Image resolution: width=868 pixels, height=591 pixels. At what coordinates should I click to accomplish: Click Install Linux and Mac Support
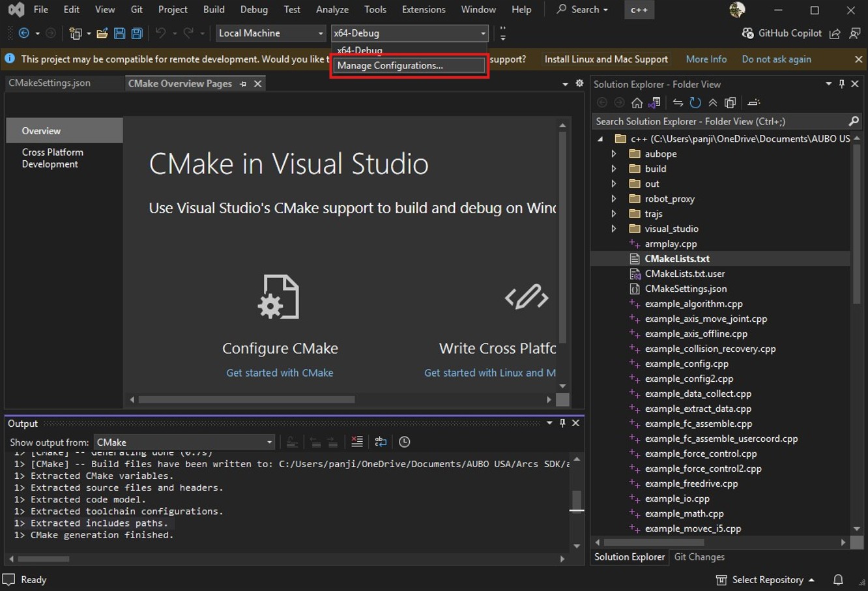606,59
